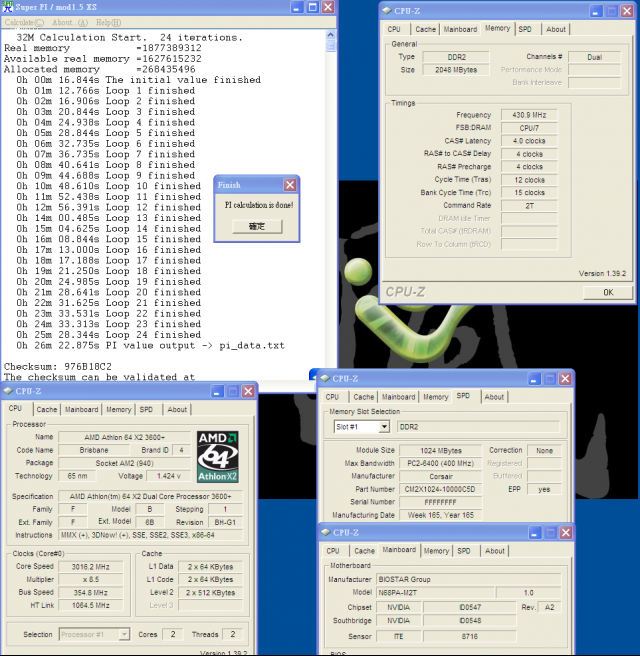Switch to Mainboard tab in top-right CPU-Z window
This screenshot has height=656, width=640.
coord(460,29)
